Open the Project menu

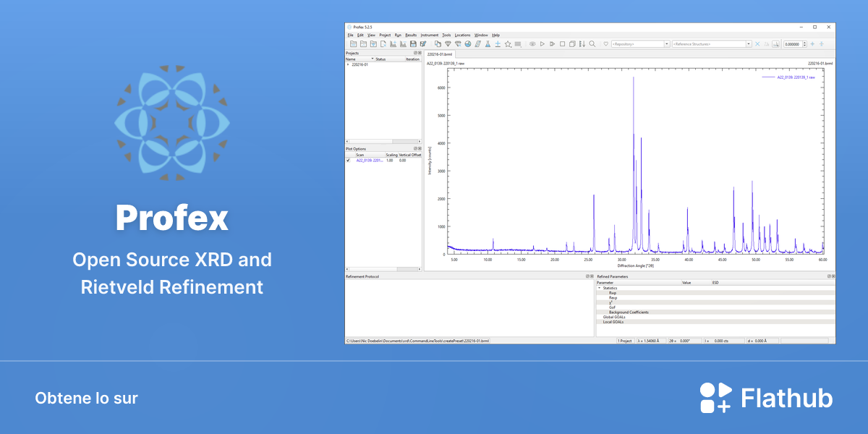[385, 35]
